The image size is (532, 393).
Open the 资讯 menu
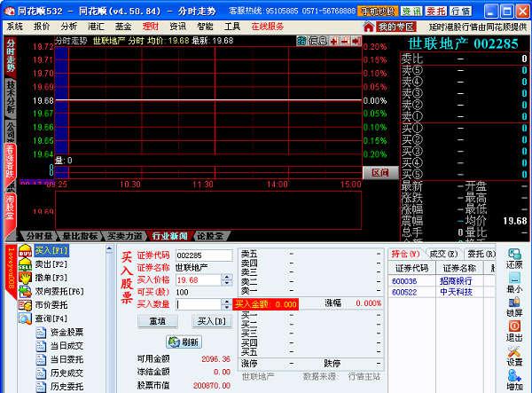178,27
